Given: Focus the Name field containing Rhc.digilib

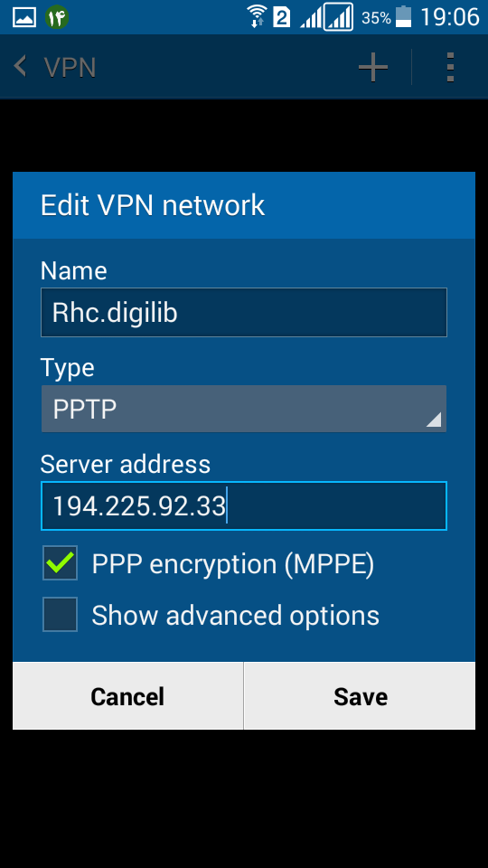Looking at the screenshot, I should 243,312.
